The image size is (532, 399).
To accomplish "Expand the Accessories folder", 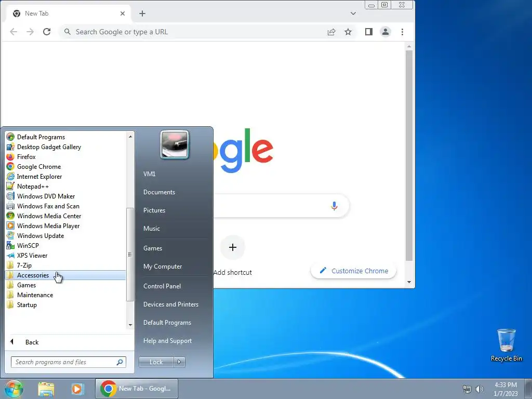I will click(x=66, y=275).
